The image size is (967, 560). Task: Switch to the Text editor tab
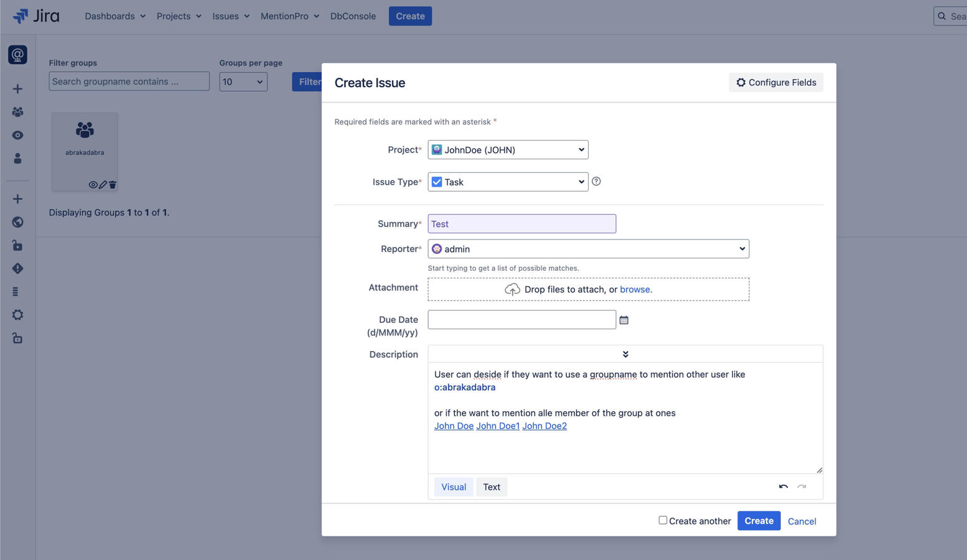coord(492,487)
